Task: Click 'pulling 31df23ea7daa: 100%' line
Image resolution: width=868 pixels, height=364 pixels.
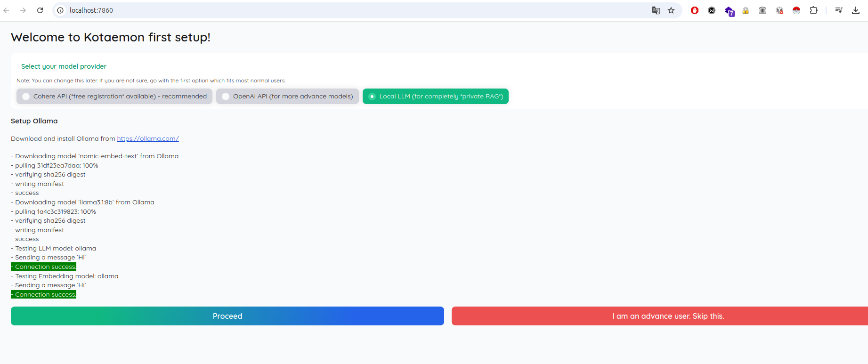Action: pyautogui.click(x=55, y=165)
